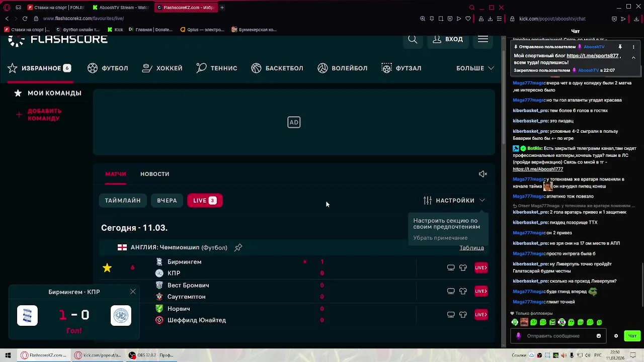Viewport: 644px width, 362px height.
Task: Expand the БОЛЬШЕ sports dropdown
Action: (475, 68)
